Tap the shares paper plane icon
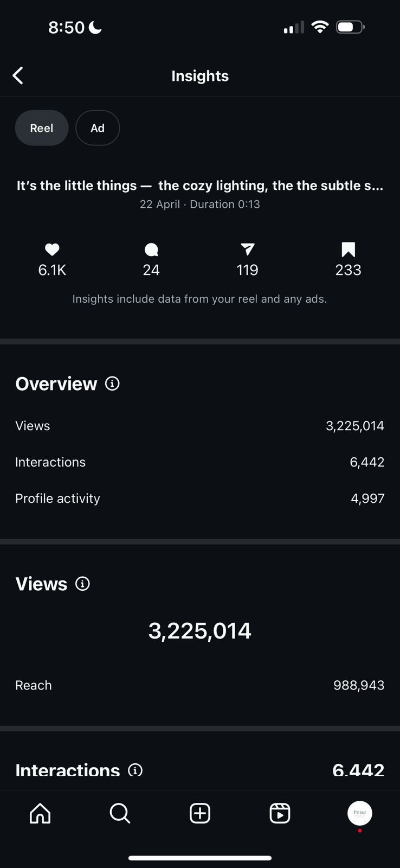The image size is (400, 868). click(247, 250)
